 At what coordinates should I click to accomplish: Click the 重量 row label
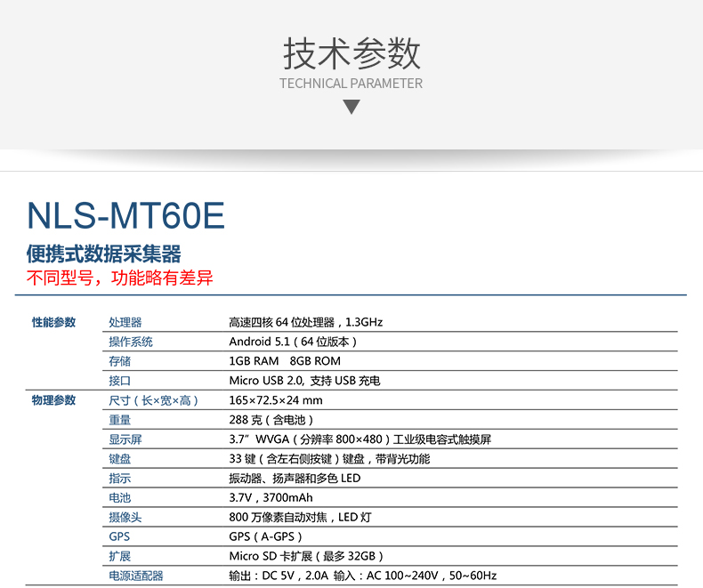pyautogui.click(x=120, y=420)
